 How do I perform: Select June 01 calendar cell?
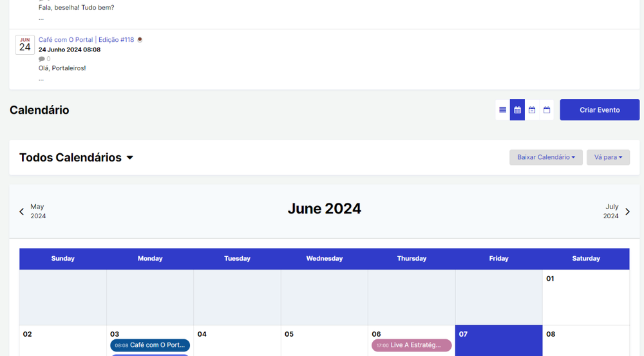click(585, 297)
